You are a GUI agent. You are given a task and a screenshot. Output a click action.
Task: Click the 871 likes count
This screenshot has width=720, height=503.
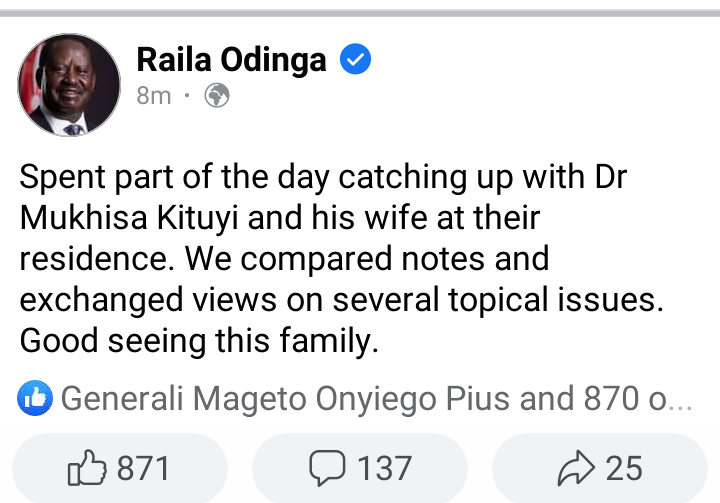(x=143, y=467)
